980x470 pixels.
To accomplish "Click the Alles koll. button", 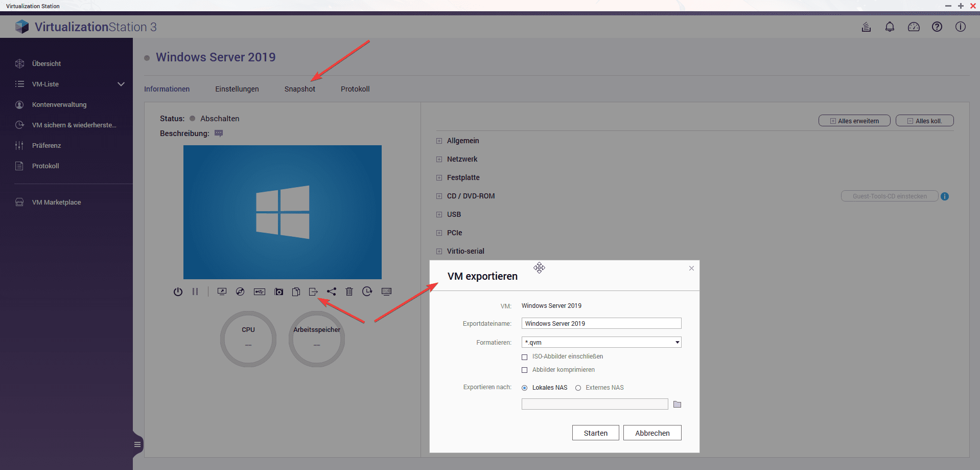I will 925,121.
